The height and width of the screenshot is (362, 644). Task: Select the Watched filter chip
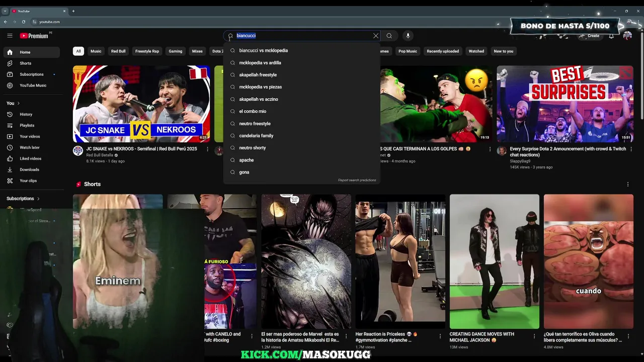476,51
